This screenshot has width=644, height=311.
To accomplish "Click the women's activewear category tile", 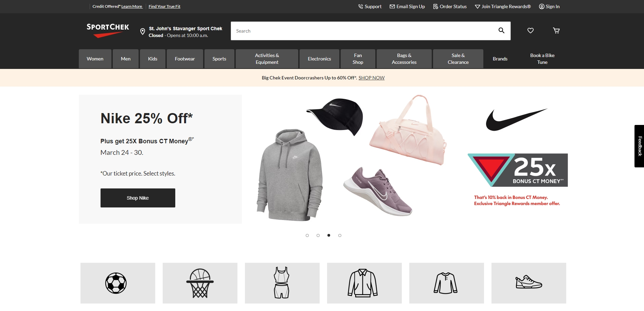I will [x=282, y=283].
